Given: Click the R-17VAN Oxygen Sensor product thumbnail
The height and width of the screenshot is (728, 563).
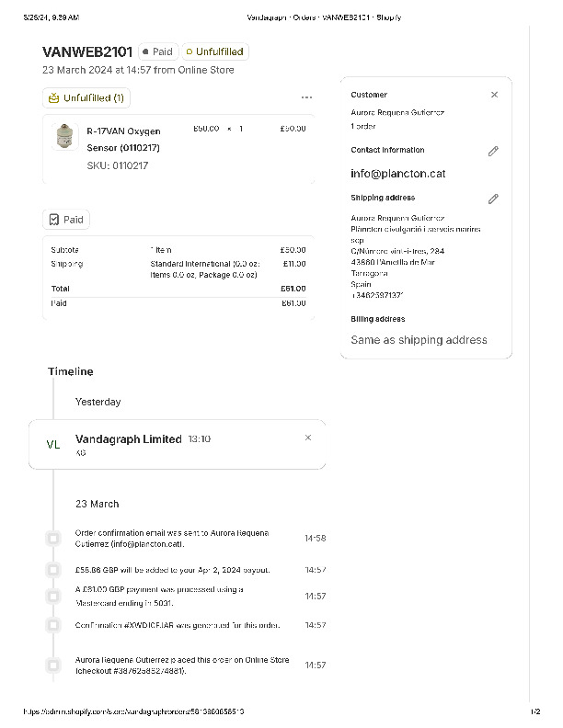Looking at the screenshot, I should click(63, 137).
